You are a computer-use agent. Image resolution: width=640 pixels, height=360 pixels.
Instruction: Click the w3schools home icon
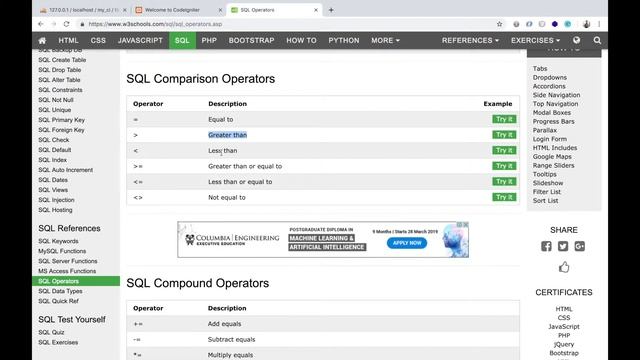tap(42, 40)
